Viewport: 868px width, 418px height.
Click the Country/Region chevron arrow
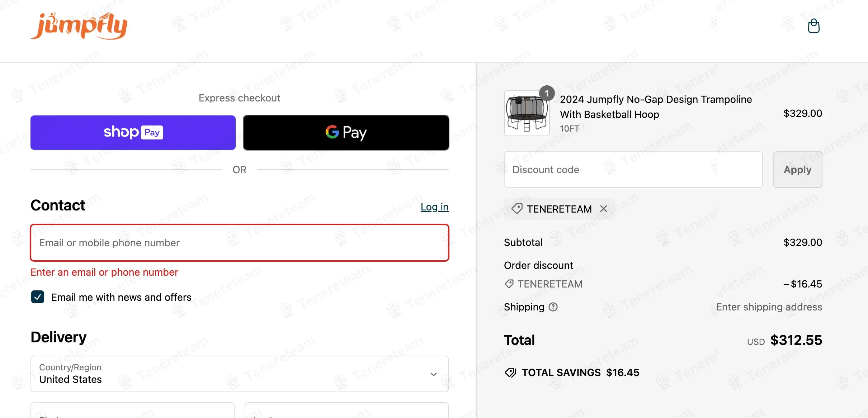coord(434,374)
